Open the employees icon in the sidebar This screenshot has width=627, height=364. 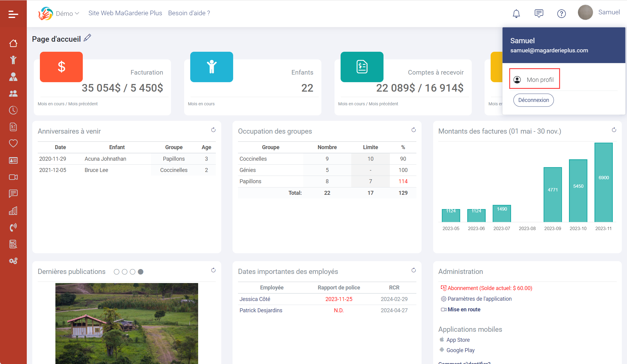tap(13, 77)
